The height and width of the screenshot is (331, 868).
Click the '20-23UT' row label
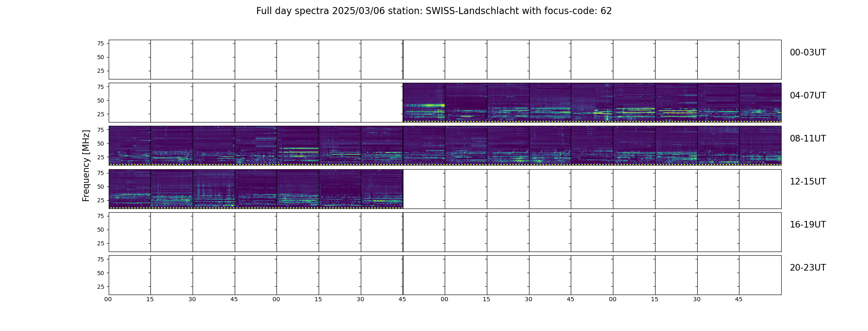coord(808,268)
